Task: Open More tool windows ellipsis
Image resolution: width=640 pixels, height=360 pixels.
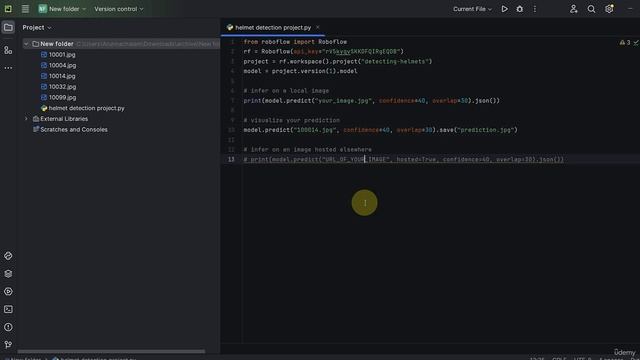Action: (x=8, y=68)
